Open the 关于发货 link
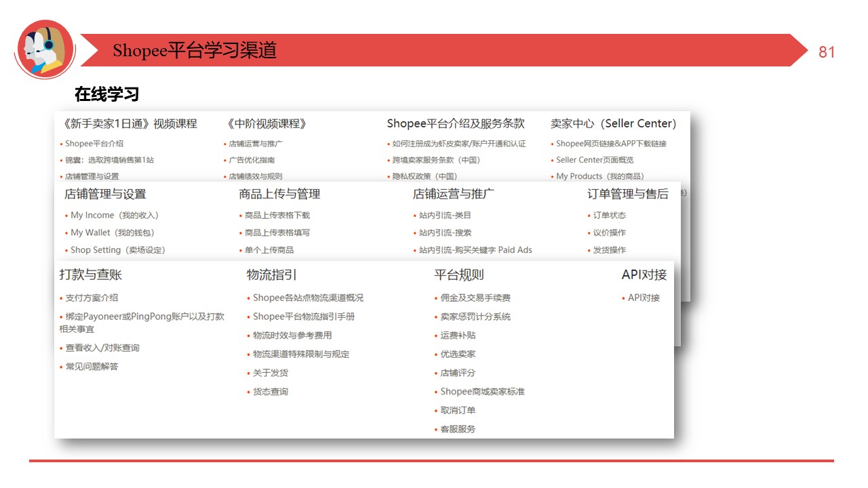Viewport: 868px width, 488px height. coord(271,373)
